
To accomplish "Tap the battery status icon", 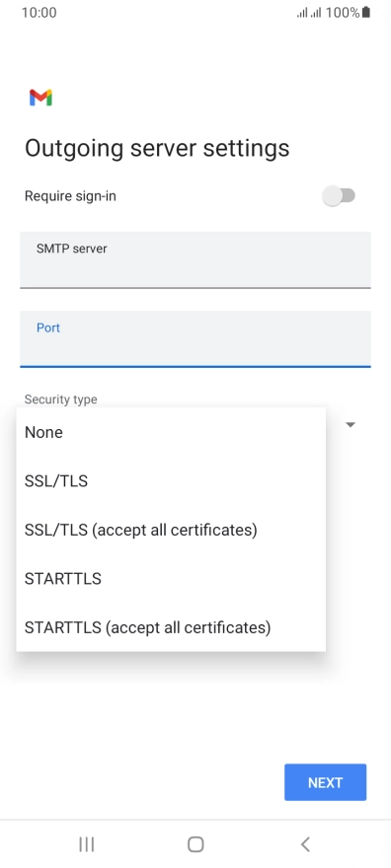I will (x=366, y=12).
